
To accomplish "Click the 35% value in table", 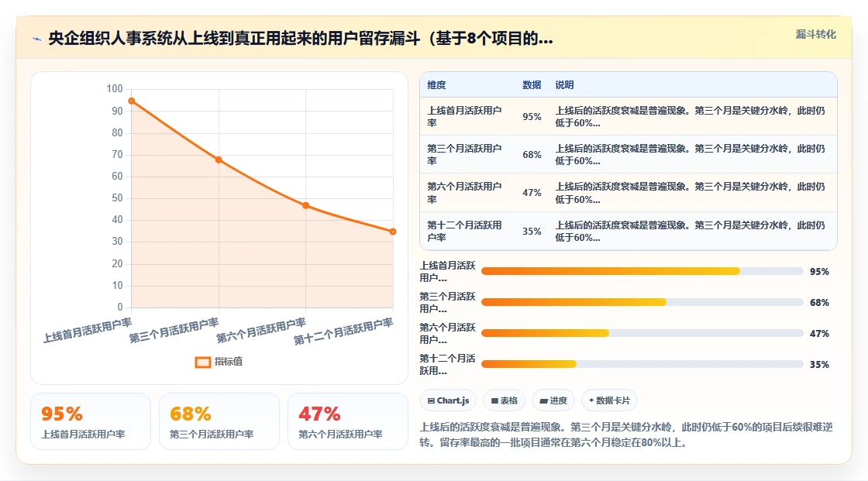I will click(x=532, y=232).
